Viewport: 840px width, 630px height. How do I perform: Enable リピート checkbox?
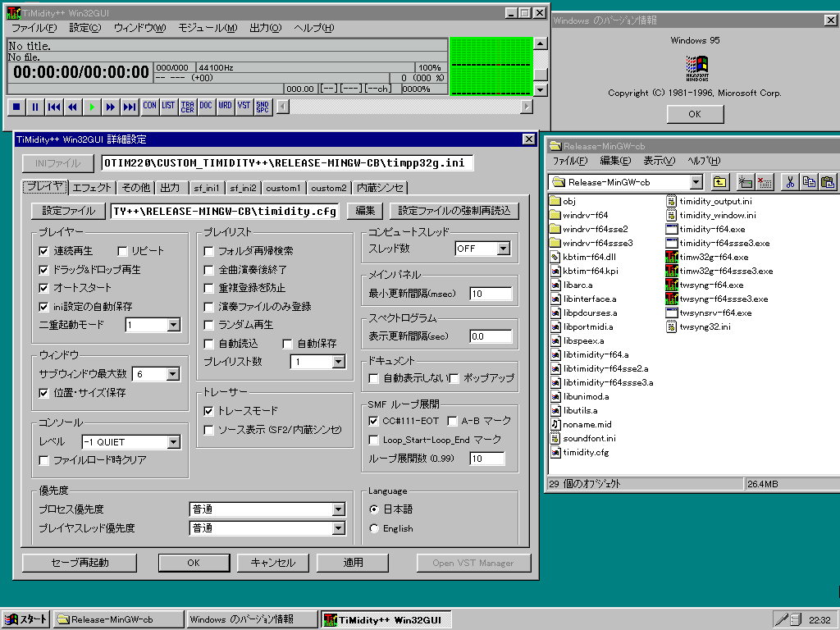[122, 251]
